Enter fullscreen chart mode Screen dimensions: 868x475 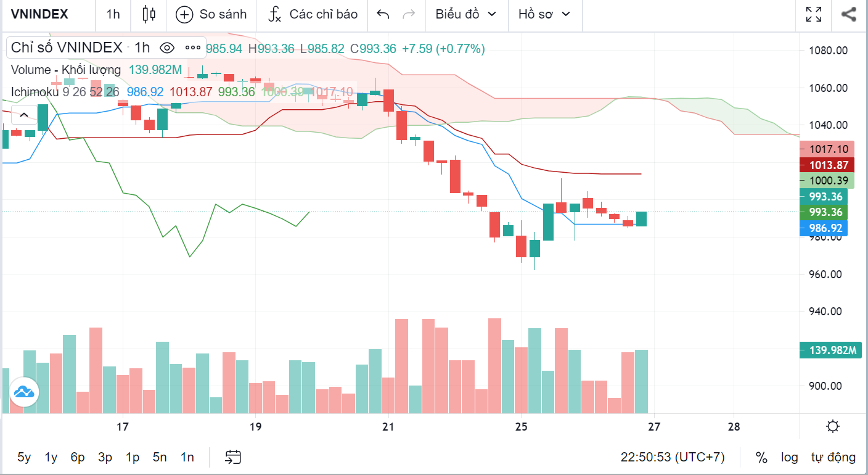(814, 14)
